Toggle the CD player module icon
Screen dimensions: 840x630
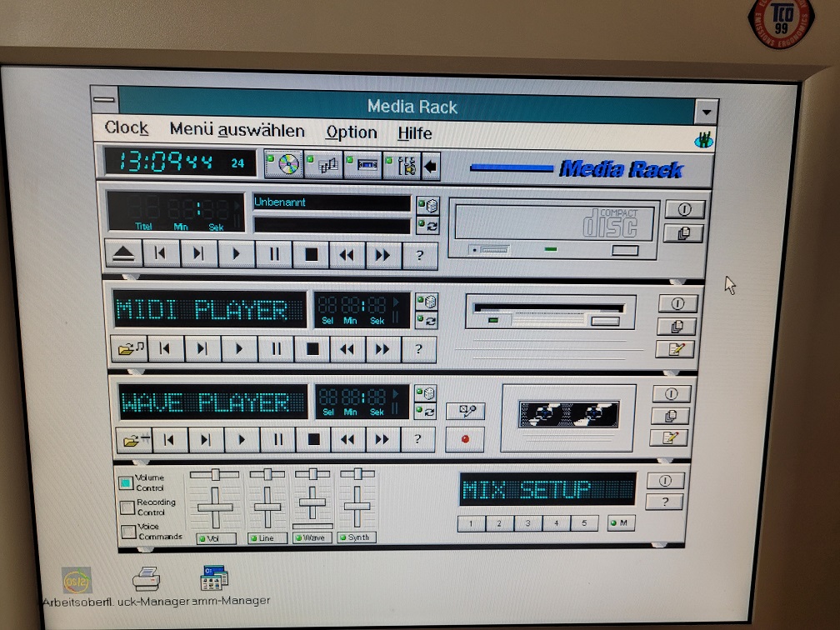284,164
